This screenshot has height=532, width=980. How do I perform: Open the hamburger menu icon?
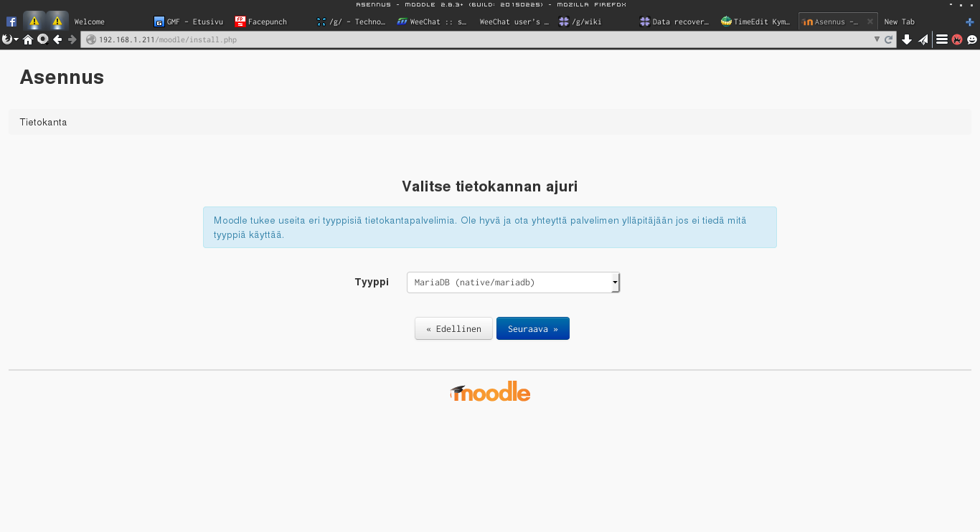tap(942, 40)
